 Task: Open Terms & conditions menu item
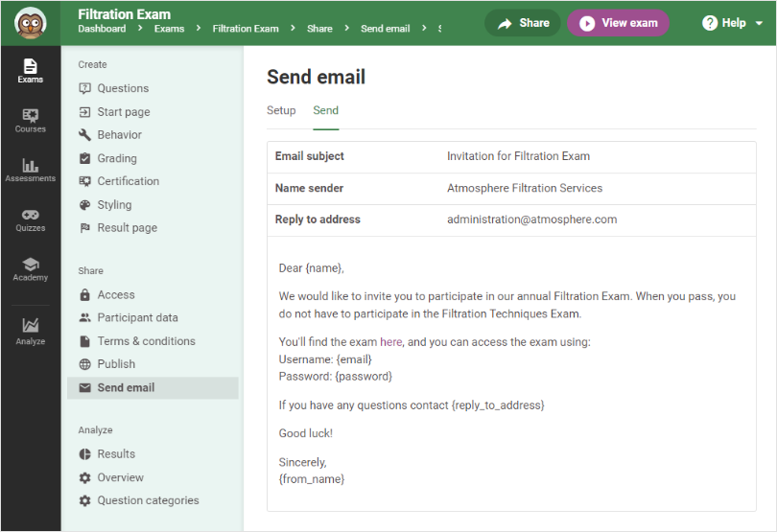coord(146,341)
